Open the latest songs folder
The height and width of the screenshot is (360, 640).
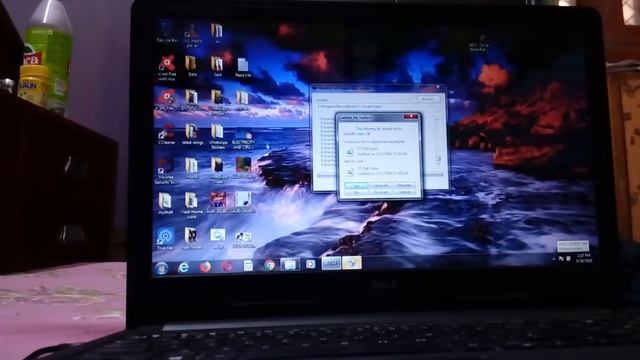tap(191, 135)
